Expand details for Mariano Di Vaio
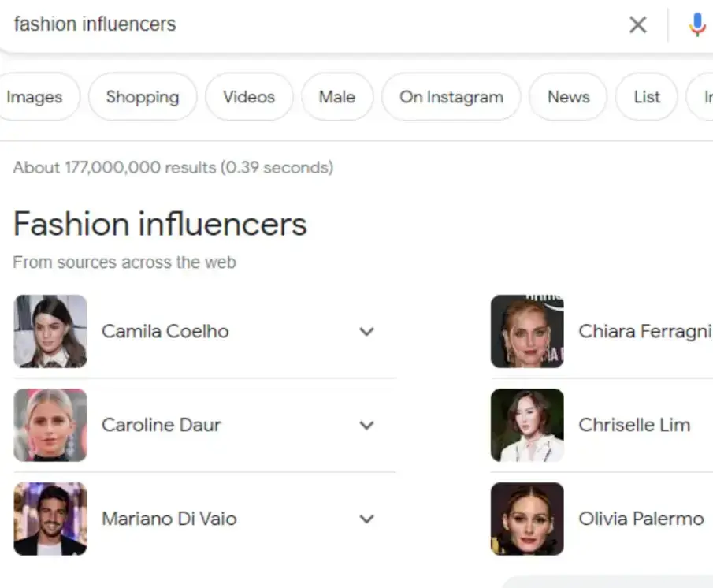The width and height of the screenshot is (713, 588). point(366,519)
